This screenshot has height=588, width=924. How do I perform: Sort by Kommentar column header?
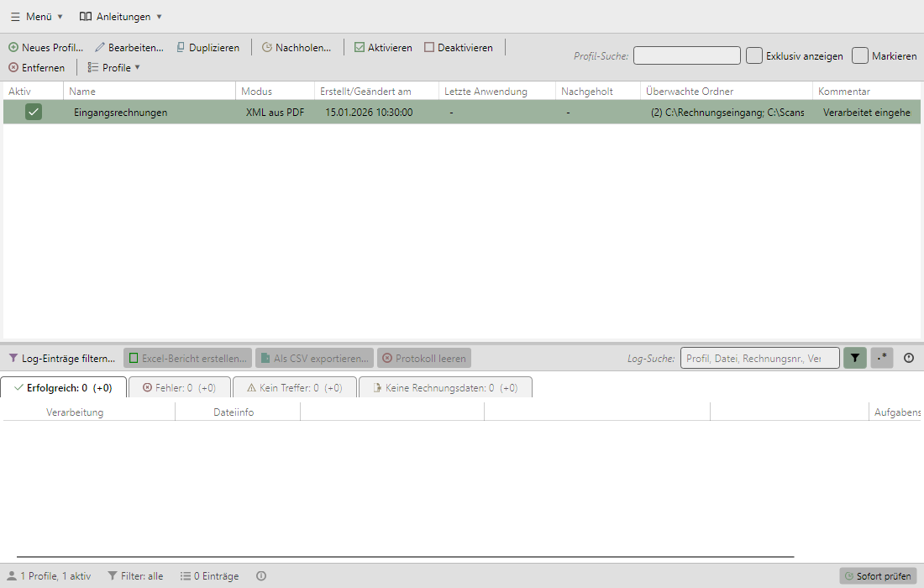tap(867, 92)
